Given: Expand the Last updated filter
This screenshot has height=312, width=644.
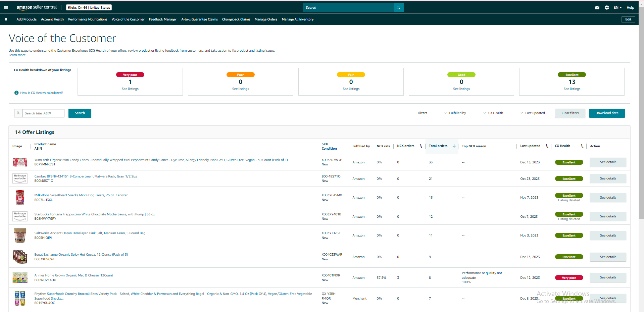Looking at the screenshot, I should [x=533, y=113].
